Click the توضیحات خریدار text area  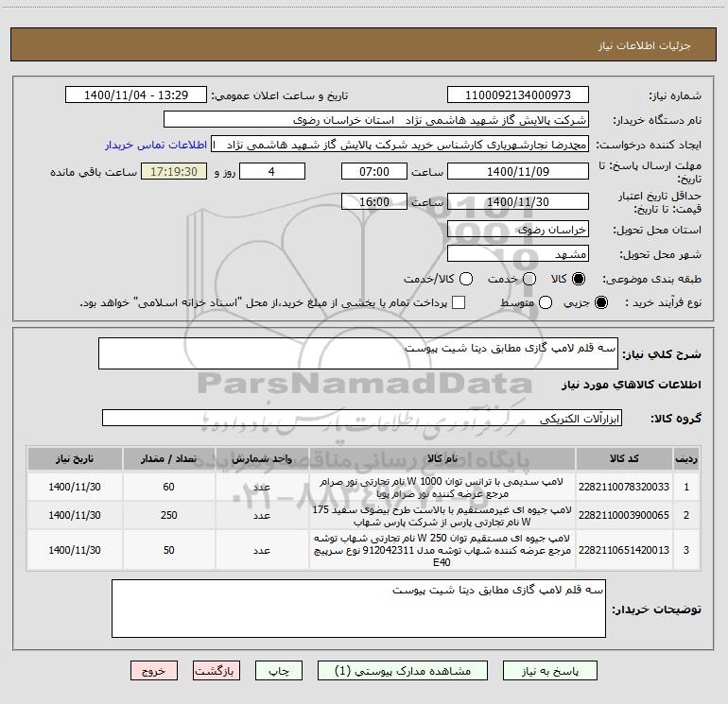(358, 609)
